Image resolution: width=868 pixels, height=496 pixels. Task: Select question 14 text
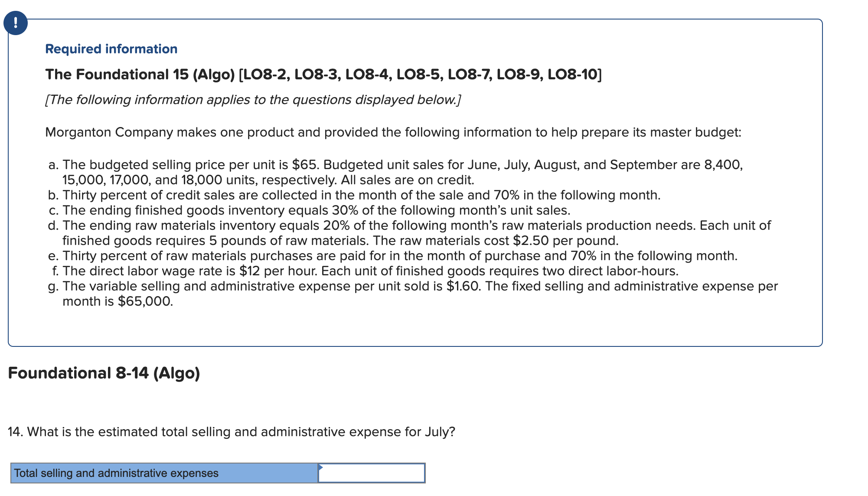231,431
